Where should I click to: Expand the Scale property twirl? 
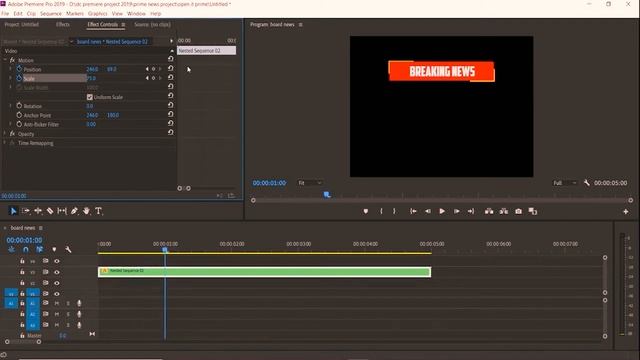click(11, 78)
